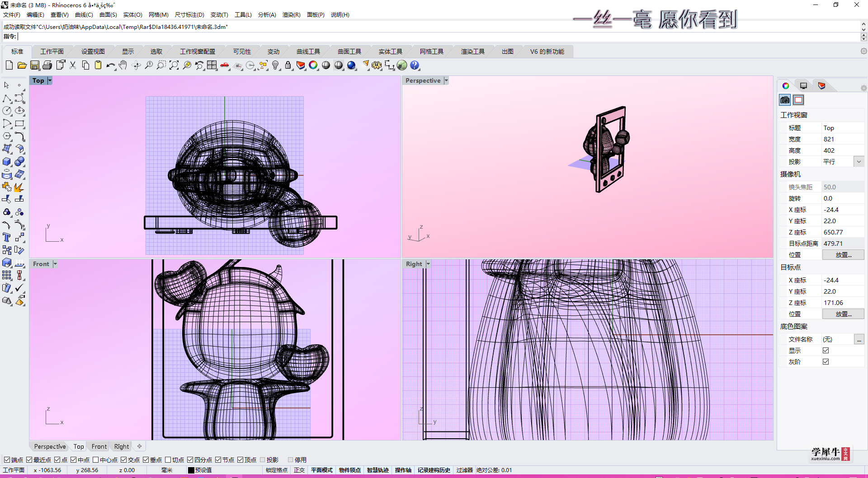Viewport: 868px width, 478px height.
Task: Open the Four Viewports layout icon
Action: (x=212, y=66)
